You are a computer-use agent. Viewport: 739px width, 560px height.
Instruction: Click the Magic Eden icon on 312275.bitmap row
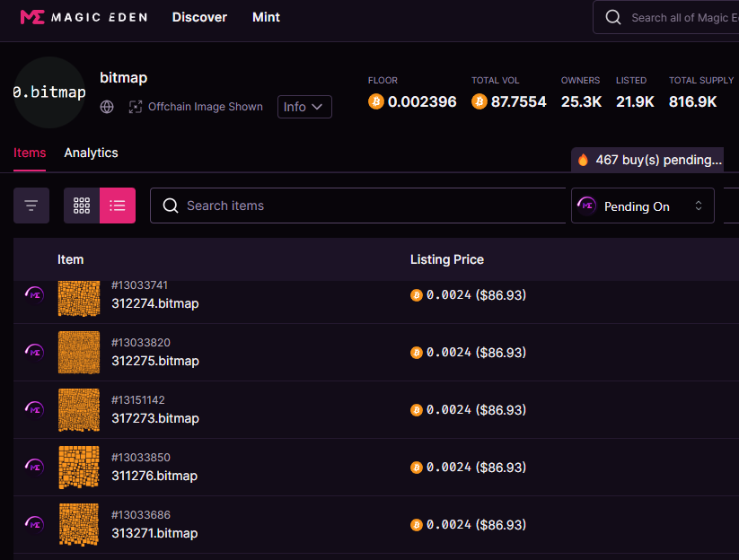point(34,353)
